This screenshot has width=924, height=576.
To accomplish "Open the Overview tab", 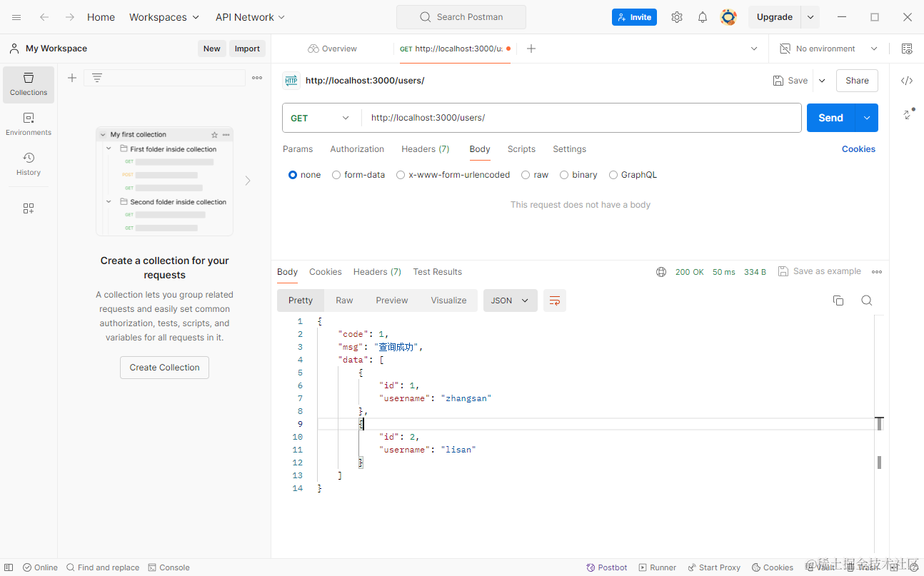I will (x=332, y=49).
